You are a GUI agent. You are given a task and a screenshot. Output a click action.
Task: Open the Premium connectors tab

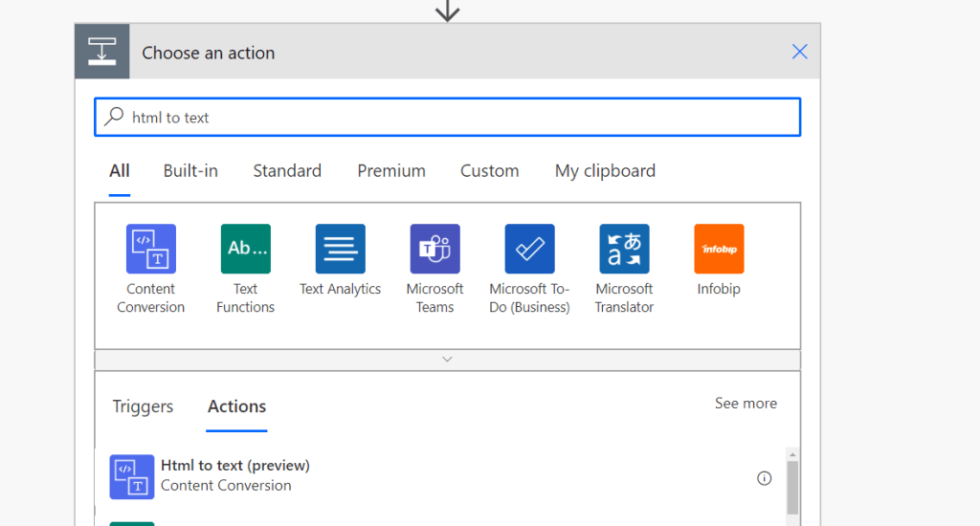[x=391, y=171]
